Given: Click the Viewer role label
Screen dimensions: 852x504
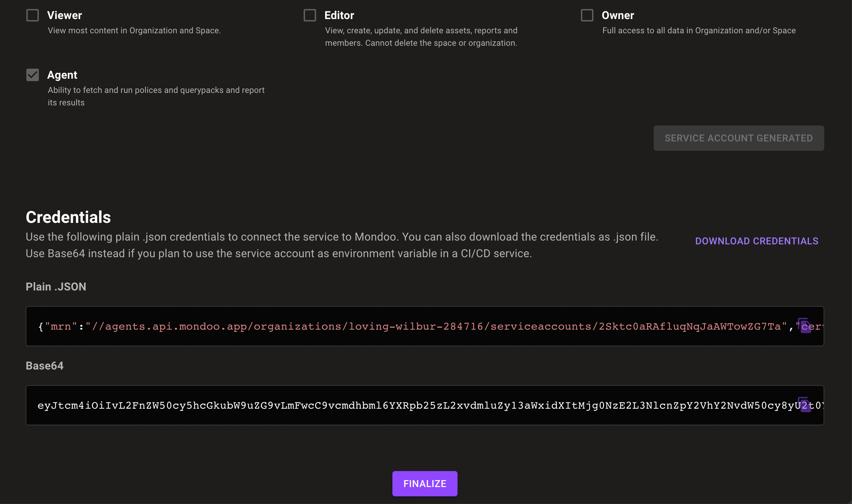Looking at the screenshot, I should [x=64, y=15].
